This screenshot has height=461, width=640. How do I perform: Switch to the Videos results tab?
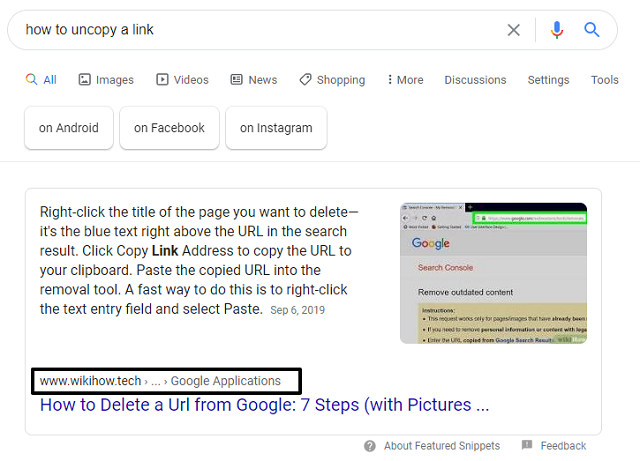point(182,80)
